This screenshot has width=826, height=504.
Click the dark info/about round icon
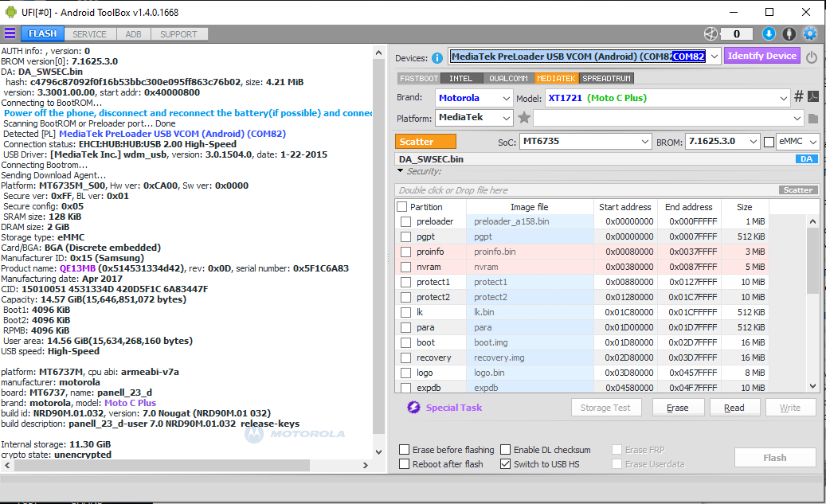pyautogui.click(x=789, y=34)
